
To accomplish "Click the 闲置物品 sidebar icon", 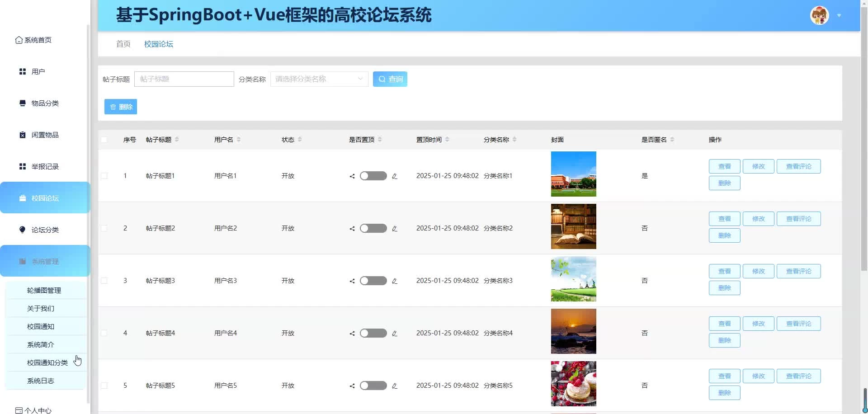I will (23, 135).
